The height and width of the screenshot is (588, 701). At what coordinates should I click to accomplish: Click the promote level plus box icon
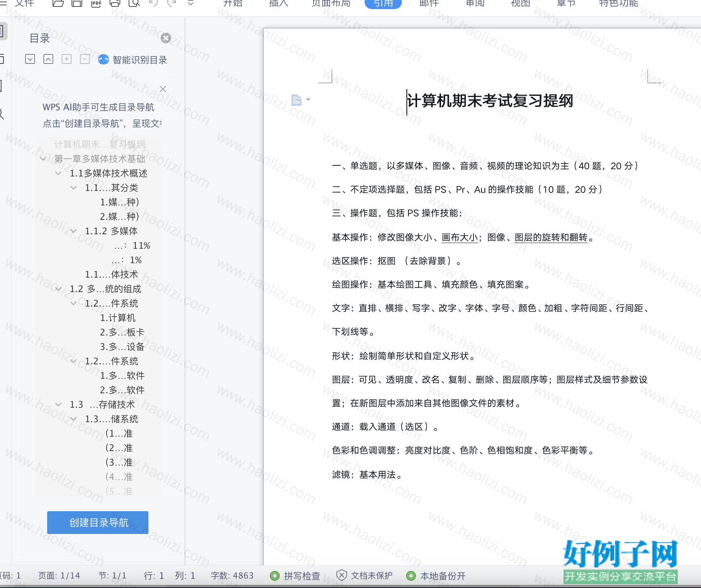(67, 59)
